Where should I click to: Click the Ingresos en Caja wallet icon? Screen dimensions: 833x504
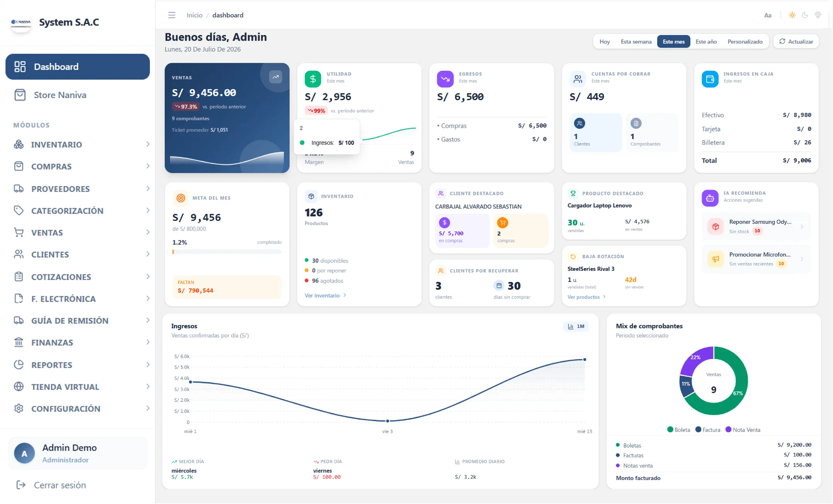[x=710, y=79]
